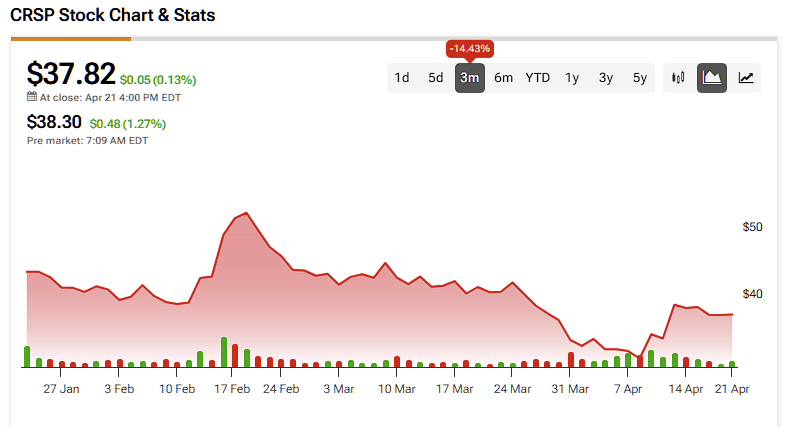Select the area chart view icon
The height and width of the screenshot is (427, 792).
tap(712, 78)
